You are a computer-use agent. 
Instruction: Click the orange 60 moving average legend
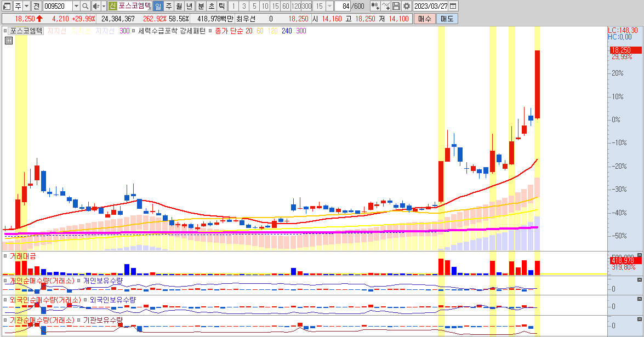260,31
